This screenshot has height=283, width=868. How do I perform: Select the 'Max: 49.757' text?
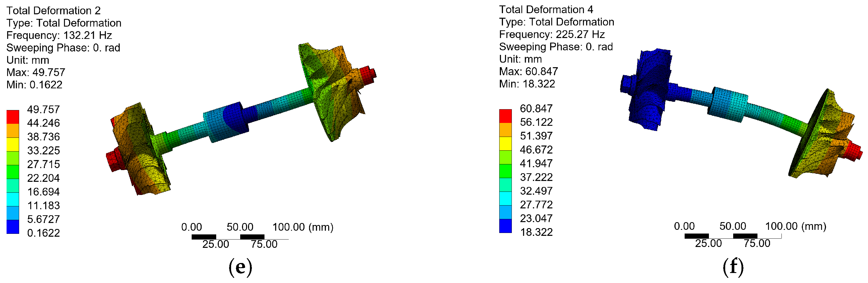[36, 72]
